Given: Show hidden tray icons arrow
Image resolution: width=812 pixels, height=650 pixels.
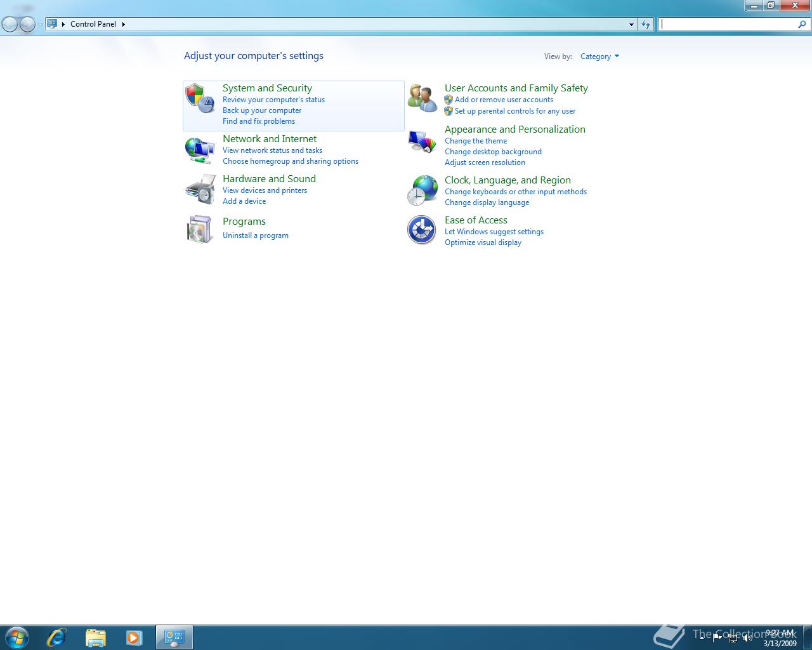Looking at the screenshot, I should click(702, 638).
